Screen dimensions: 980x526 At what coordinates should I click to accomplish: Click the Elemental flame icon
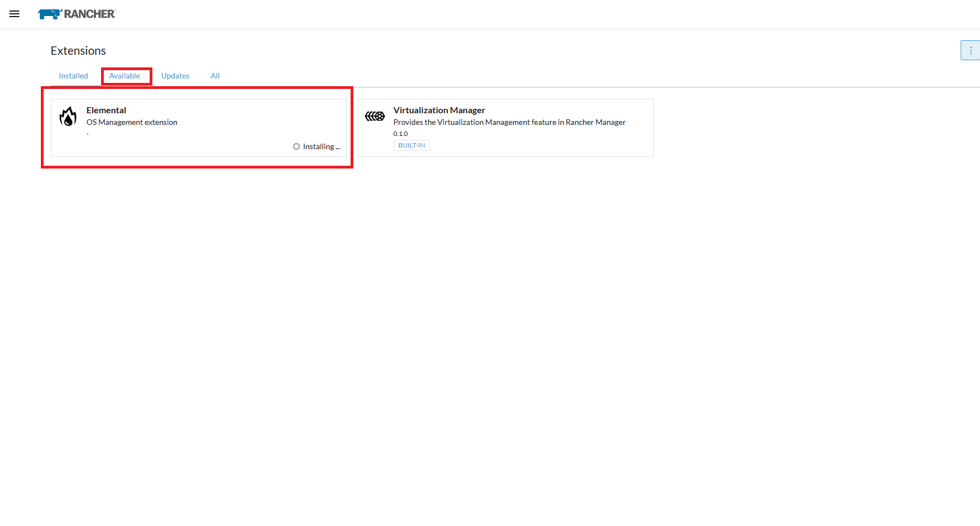click(68, 117)
